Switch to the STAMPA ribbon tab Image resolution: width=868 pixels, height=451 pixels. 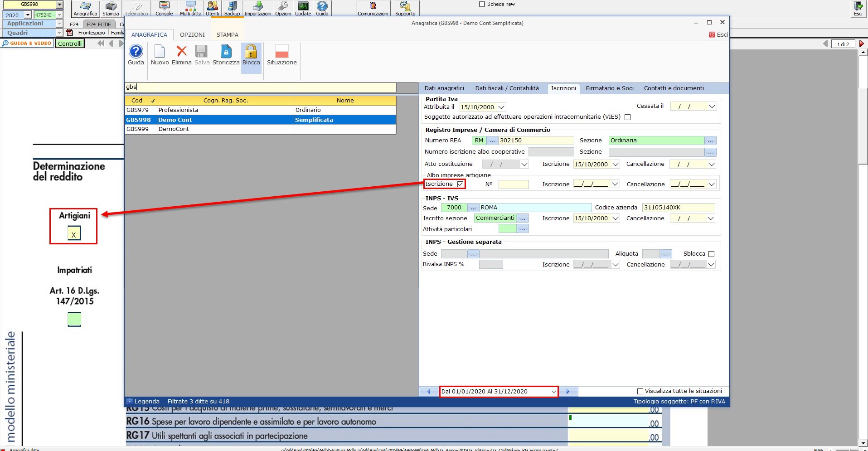(228, 34)
